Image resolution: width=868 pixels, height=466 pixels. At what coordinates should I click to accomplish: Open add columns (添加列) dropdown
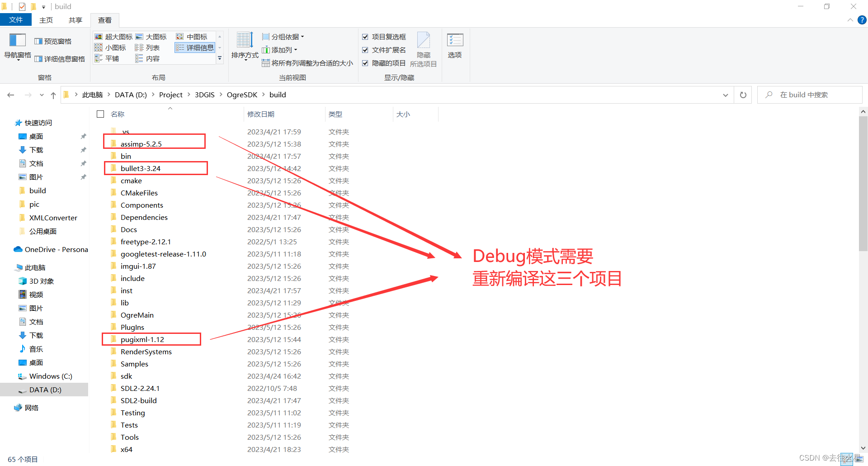(280, 50)
